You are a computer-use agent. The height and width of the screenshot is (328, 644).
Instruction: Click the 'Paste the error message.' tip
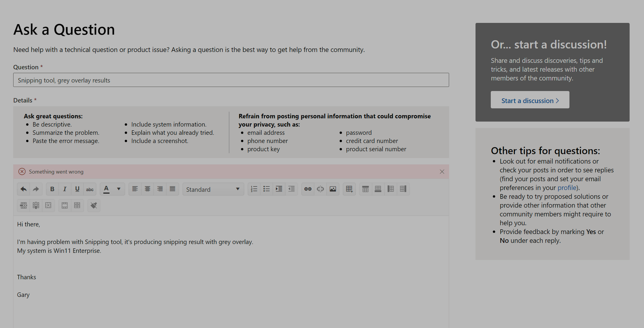pyautogui.click(x=66, y=141)
